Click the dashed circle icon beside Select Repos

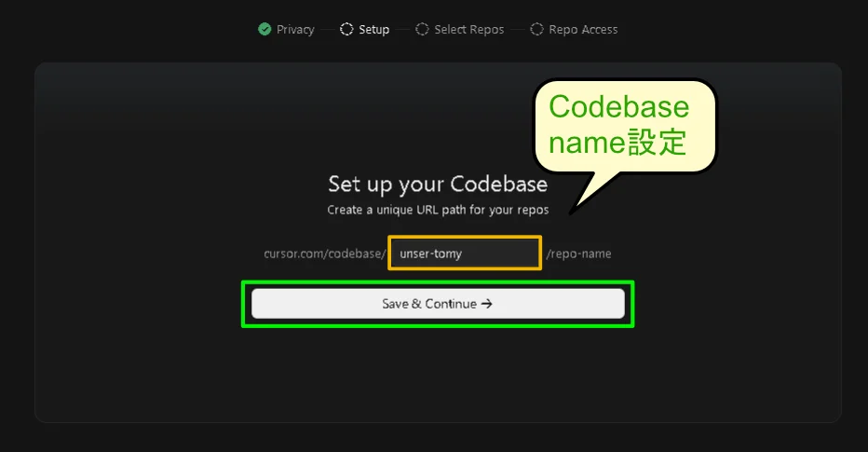pyautogui.click(x=422, y=30)
